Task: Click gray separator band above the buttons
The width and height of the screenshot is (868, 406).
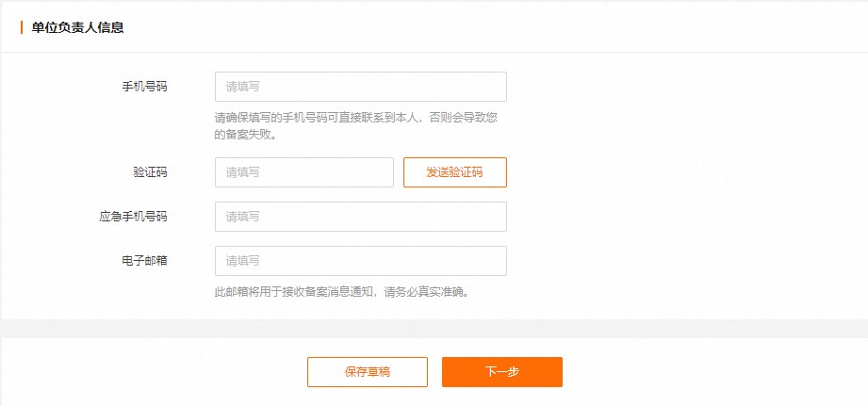Action: point(434,329)
